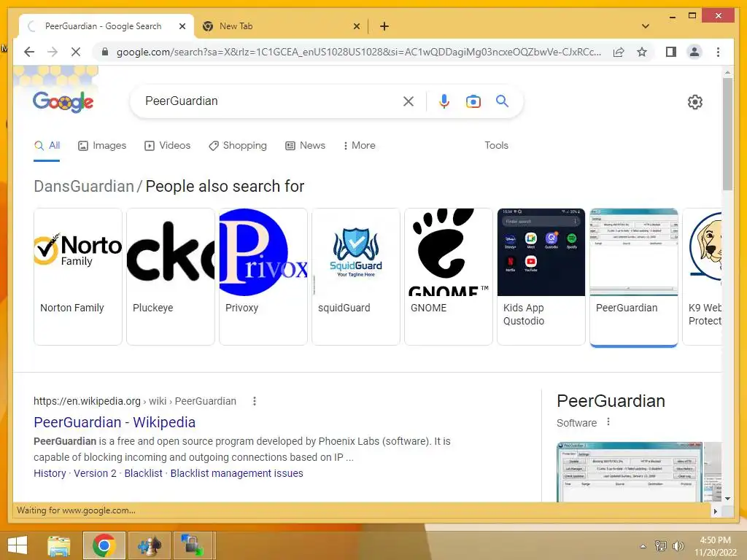The width and height of the screenshot is (747, 560).
Task: Open Blacklist management issues sitelink
Action: click(x=236, y=473)
